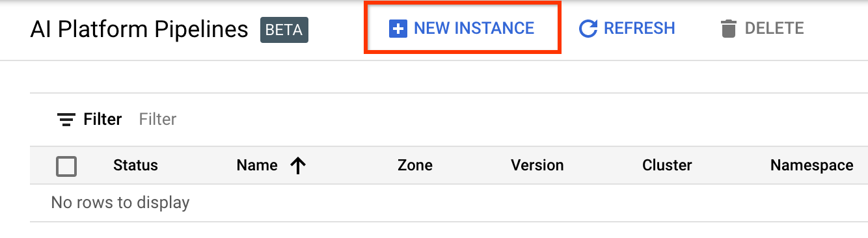Click the circular Refresh arrow icon
868x238 pixels.
(x=588, y=29)
